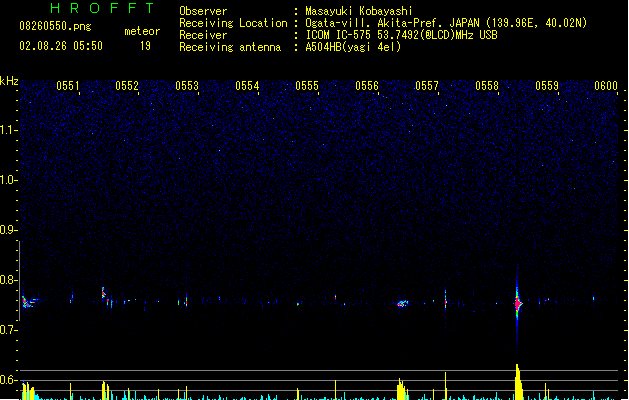Click the kHz axis unit label

9,81
